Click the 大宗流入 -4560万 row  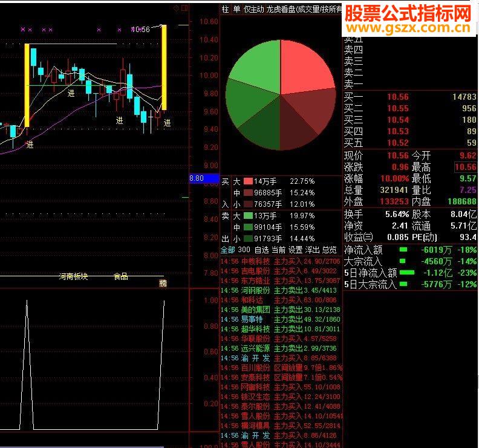410,261
